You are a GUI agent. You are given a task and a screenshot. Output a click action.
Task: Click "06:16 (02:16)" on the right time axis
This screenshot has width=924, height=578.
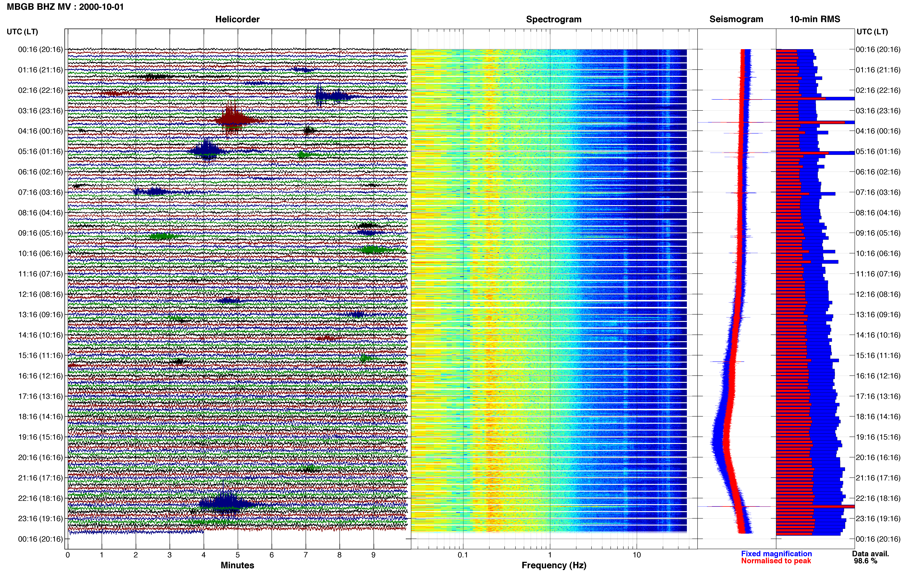point(878,172)
